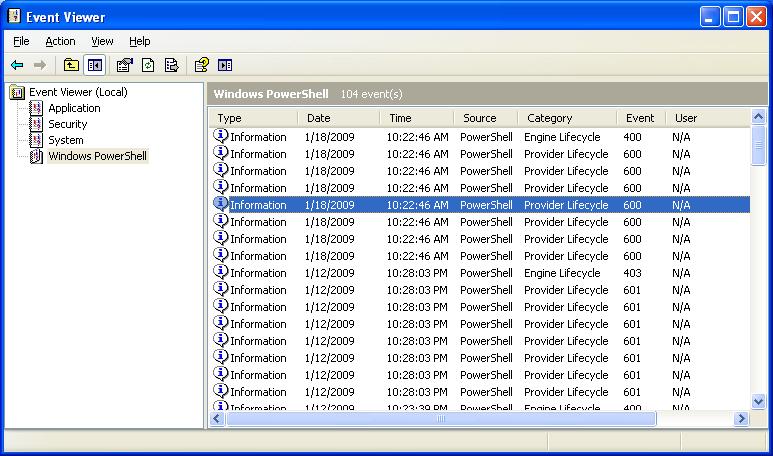Click 1/12/2009 date in event 403 row

pos(329,273)
